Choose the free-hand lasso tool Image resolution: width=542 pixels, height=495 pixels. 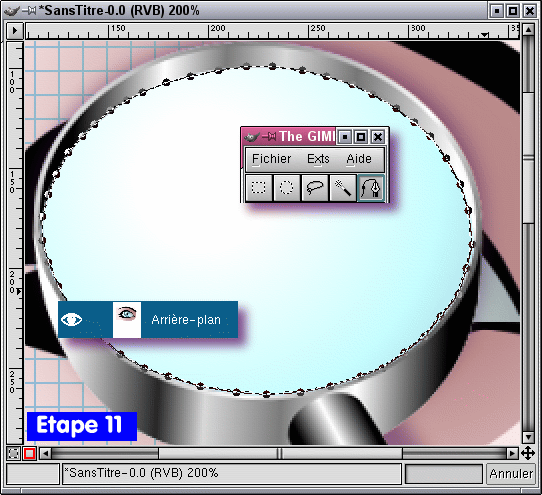click(315, 188)
